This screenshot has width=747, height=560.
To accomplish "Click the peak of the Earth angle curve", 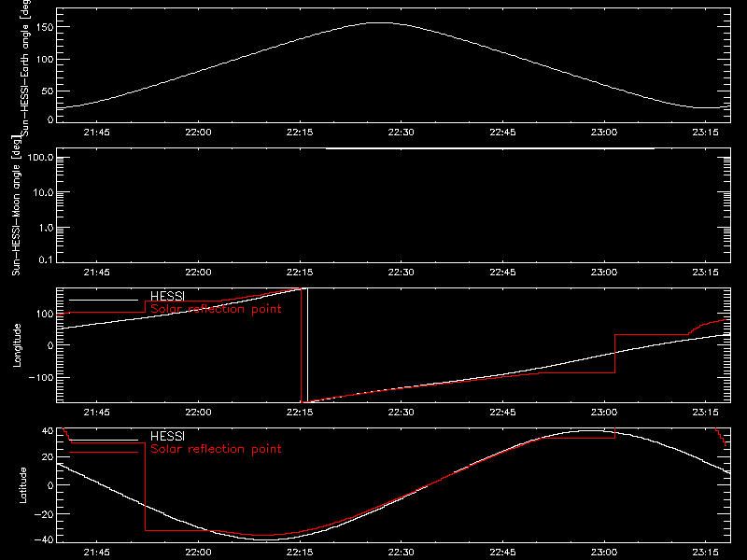I will click(x=380, y=22).
